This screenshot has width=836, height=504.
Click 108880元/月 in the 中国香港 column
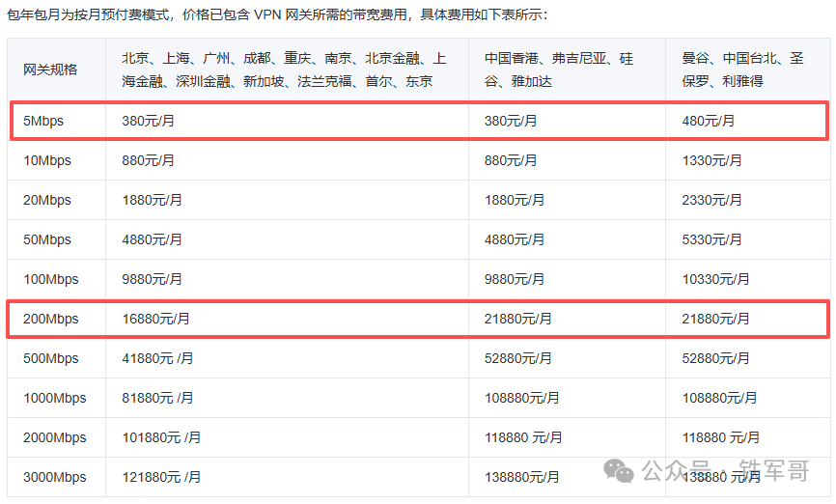(x=521, y=398)
